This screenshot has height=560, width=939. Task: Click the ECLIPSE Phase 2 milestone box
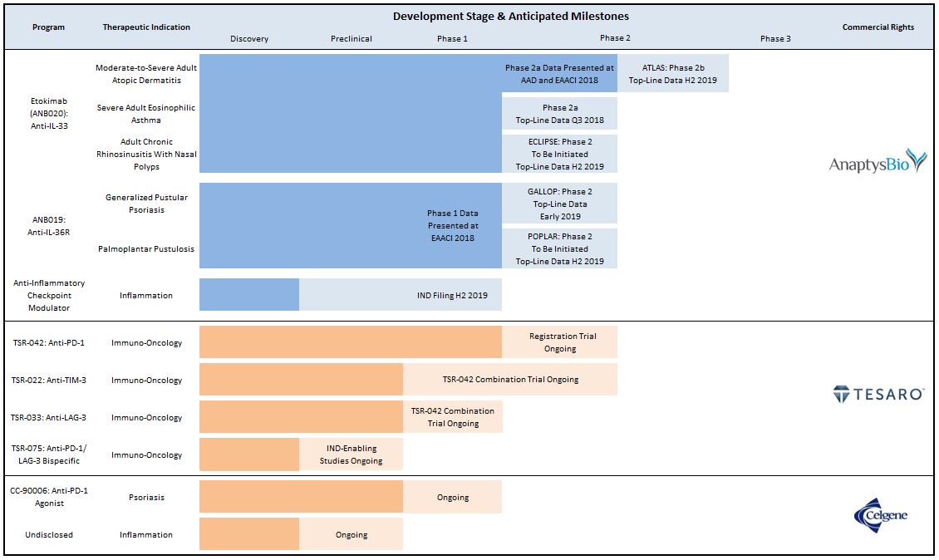[559, 154]
